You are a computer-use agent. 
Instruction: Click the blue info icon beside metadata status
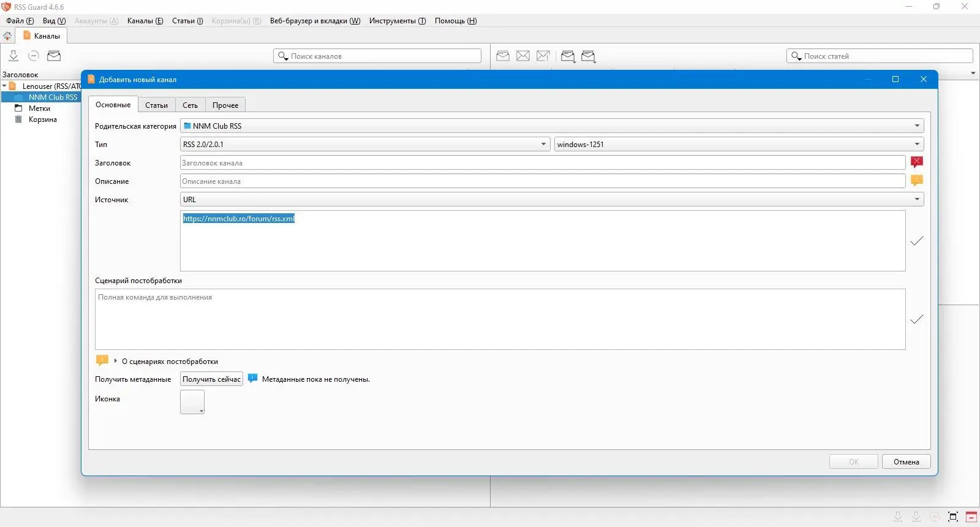pos(252,379)
